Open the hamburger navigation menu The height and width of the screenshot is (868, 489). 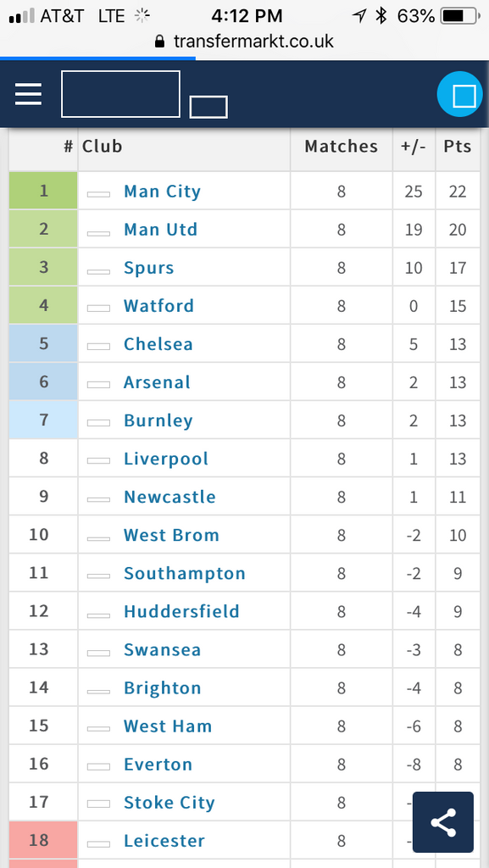pyautogui.click(x=28, y=94)
